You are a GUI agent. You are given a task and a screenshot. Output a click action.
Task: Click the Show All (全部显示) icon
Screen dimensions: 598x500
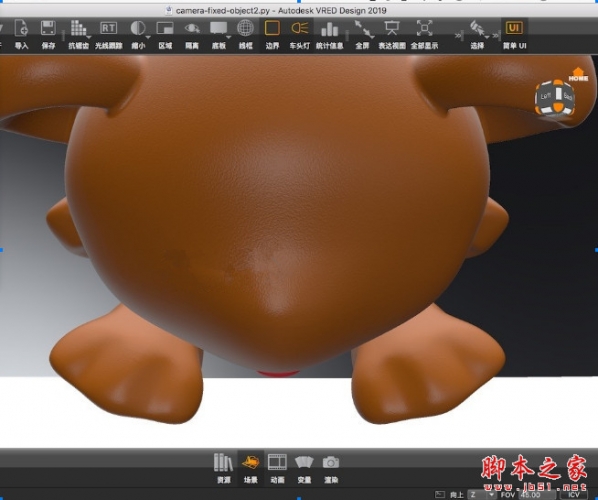pos(424,28)
